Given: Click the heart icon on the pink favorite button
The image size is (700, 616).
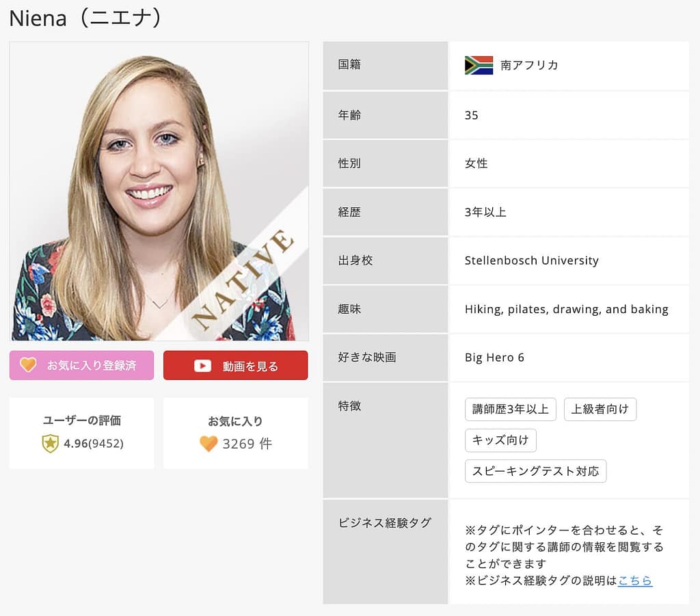Looking at the screenshot, I should click(x=28, y=365).
